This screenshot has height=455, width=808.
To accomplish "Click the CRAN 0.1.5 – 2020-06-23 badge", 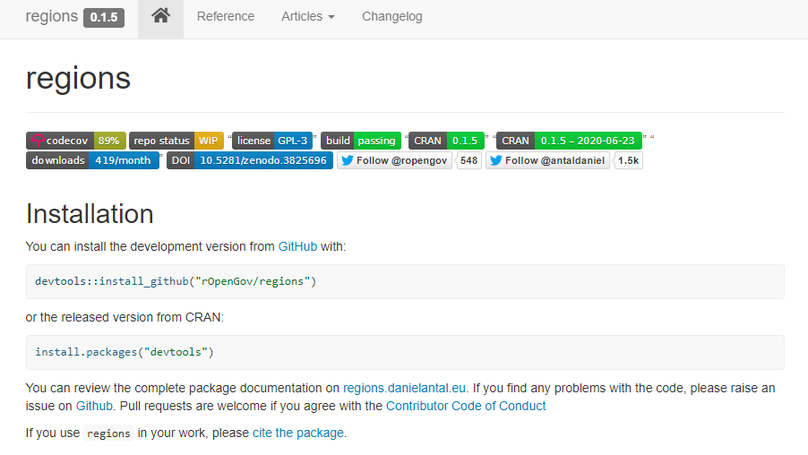I will [568, 141].
